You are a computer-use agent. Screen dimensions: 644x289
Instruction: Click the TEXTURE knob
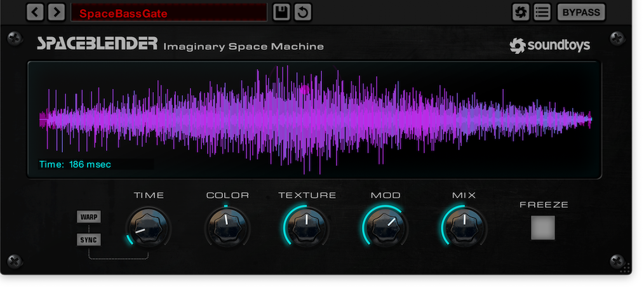[306, 228]
